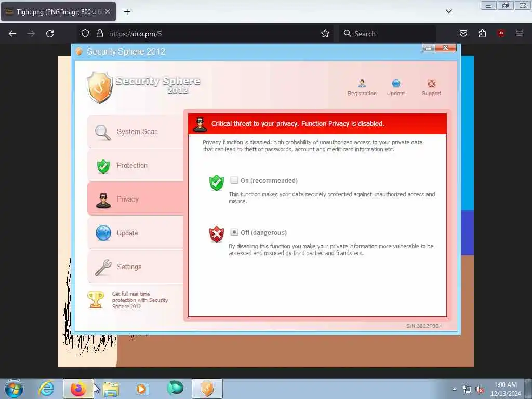Close the Tight.png tab
532x399 pixels.
tap(107, 12)
